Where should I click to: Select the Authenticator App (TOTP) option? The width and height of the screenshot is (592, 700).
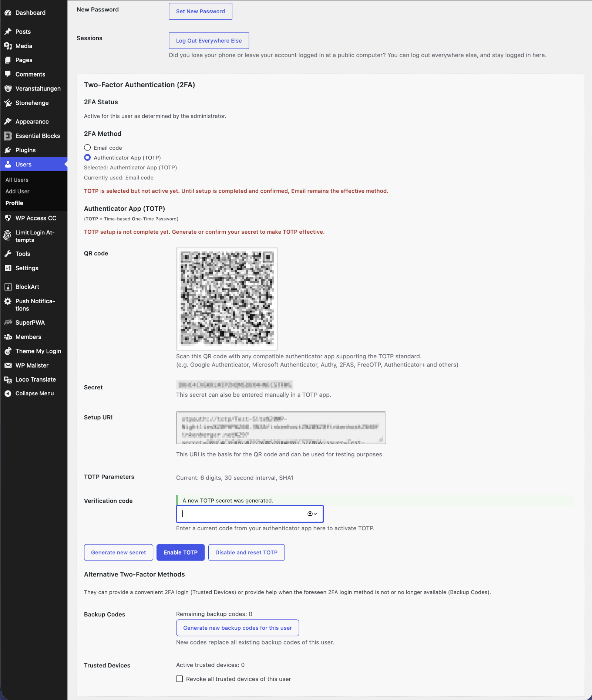click(x=87, y=157)
